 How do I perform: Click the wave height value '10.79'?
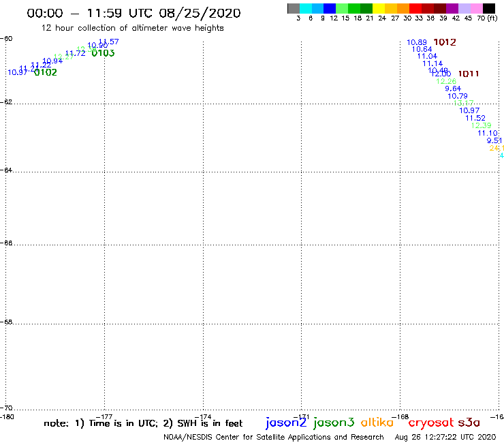458,96
